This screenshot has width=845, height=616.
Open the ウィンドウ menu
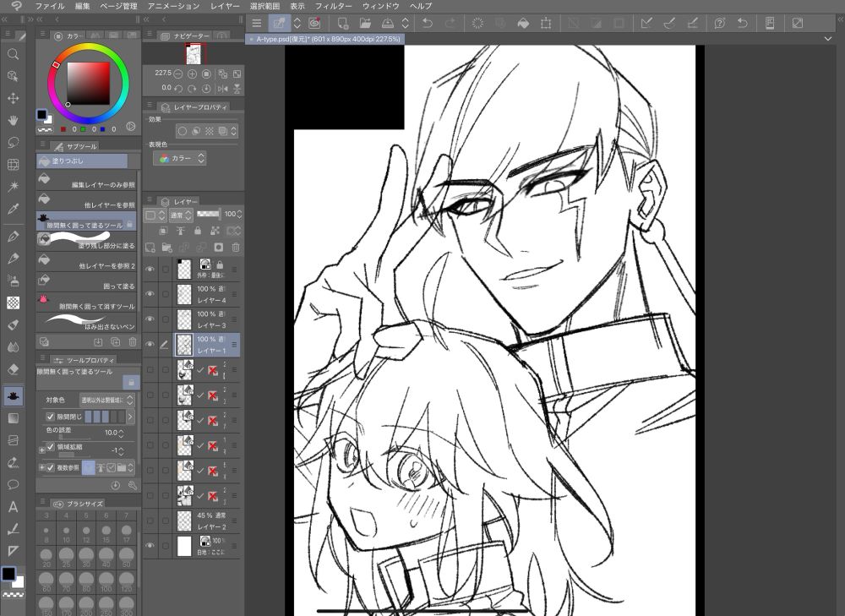380,6
